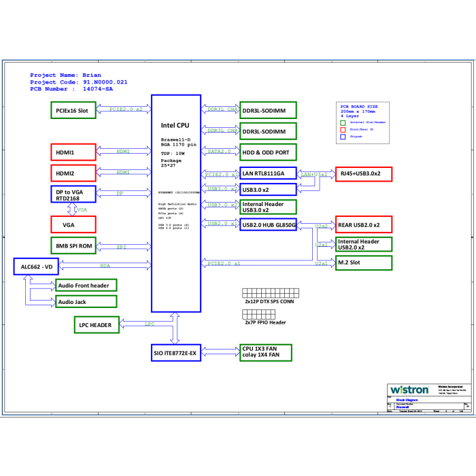Image resolution: width=476 pixels, height=476 pixels.
Task: Click the HDD & ODD PORT block
Action: (x=268, y=152)
